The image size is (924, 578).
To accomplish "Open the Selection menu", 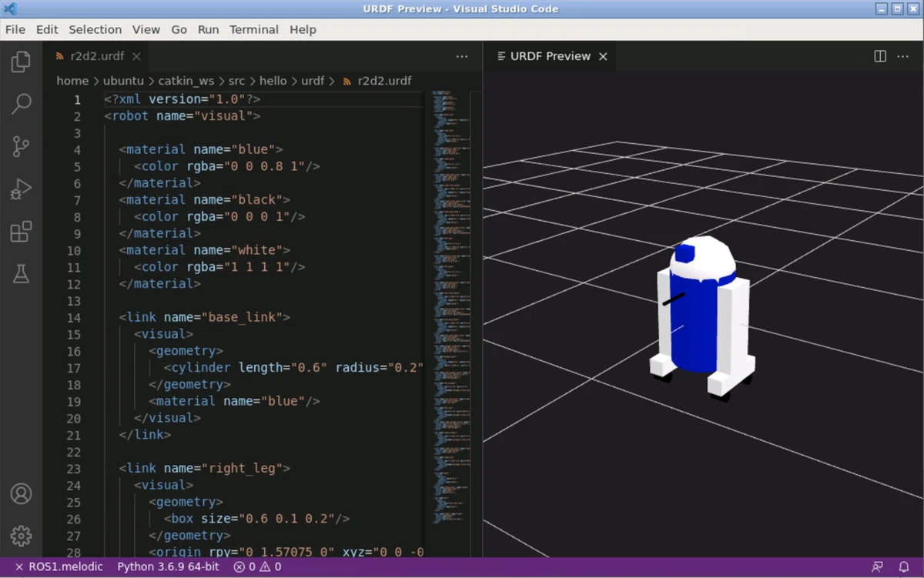I will (95, 29).
